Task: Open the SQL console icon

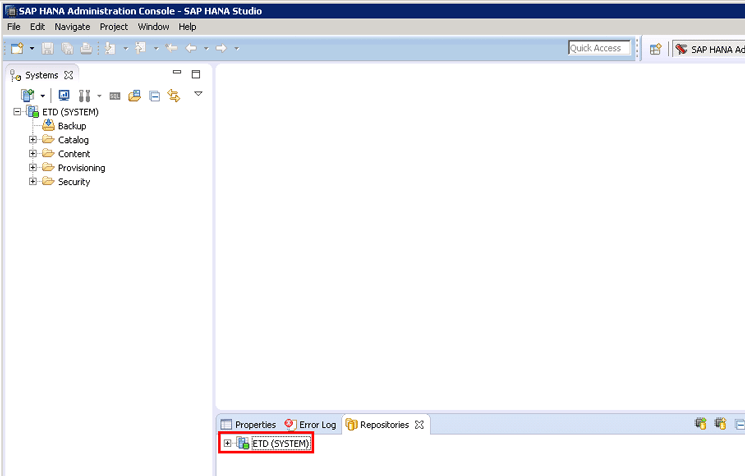Action: tap(115, 96)
